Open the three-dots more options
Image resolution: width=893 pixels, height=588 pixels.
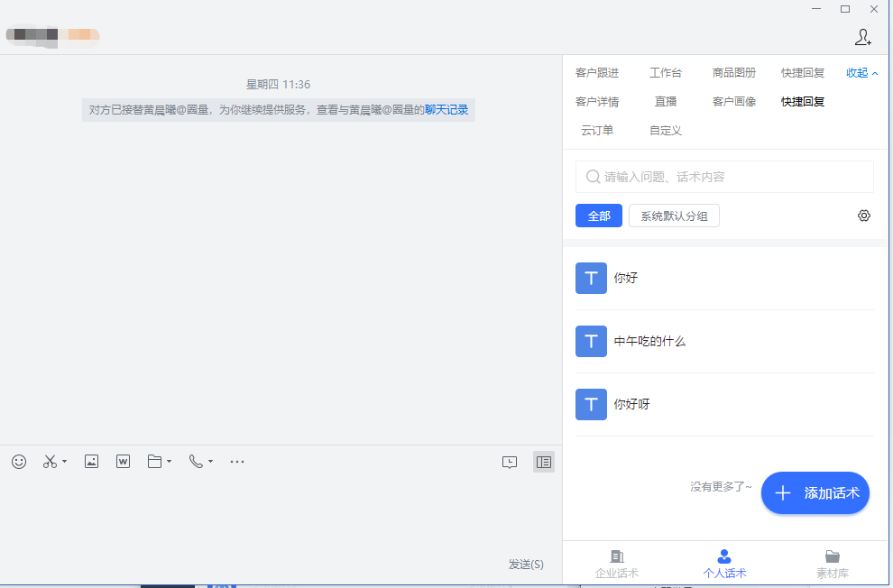[237, 462]
